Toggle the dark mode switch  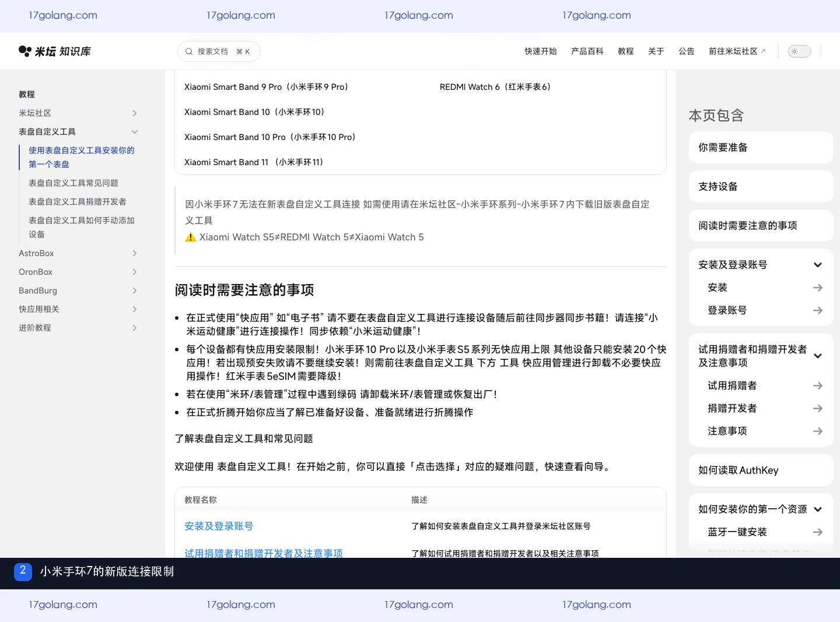pos(799,51)
